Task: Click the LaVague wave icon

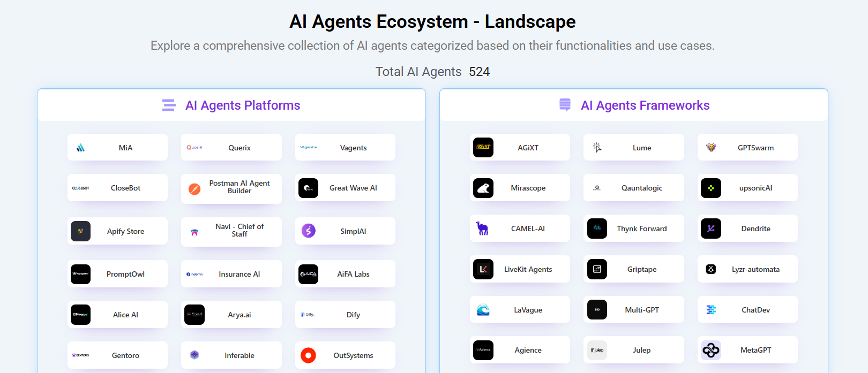Action: pyautogui.click(x=483, y=310)
